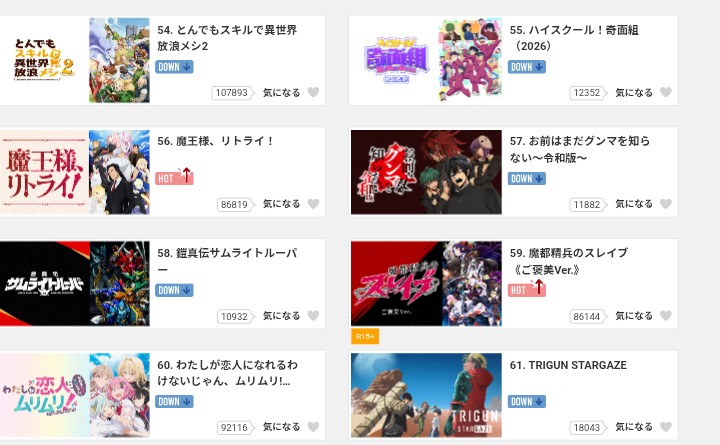720x445 pixels.
Task: Open お前はまだグンマを知らない thumbnail
Action: 426,172
